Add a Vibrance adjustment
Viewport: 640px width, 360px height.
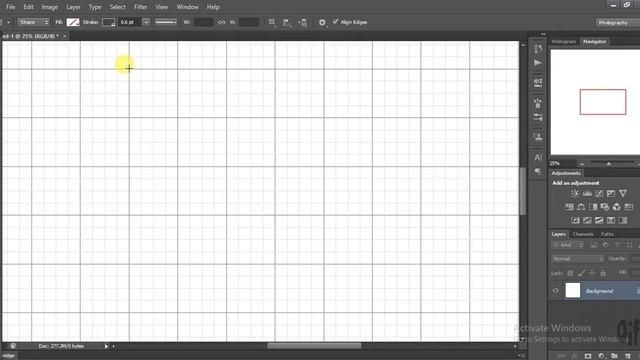tap(622, 193)
